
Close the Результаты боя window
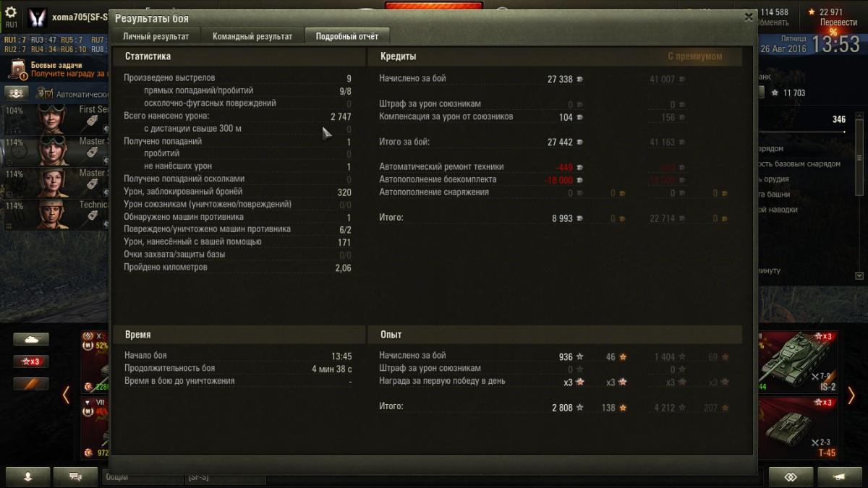tap(749, 17)
